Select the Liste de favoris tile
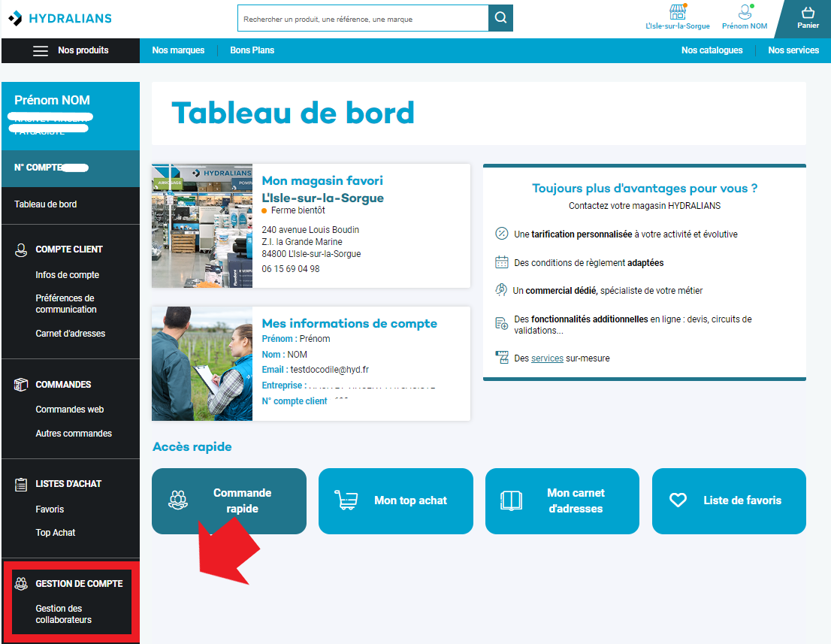 [x=729, y=501]
